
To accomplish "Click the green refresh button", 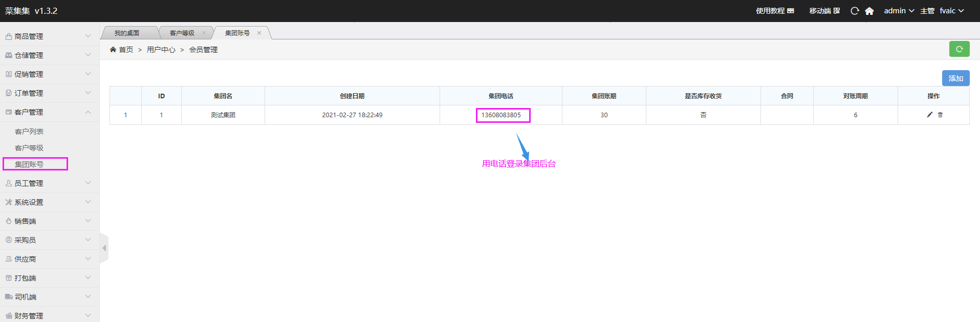I will (959, 49).
